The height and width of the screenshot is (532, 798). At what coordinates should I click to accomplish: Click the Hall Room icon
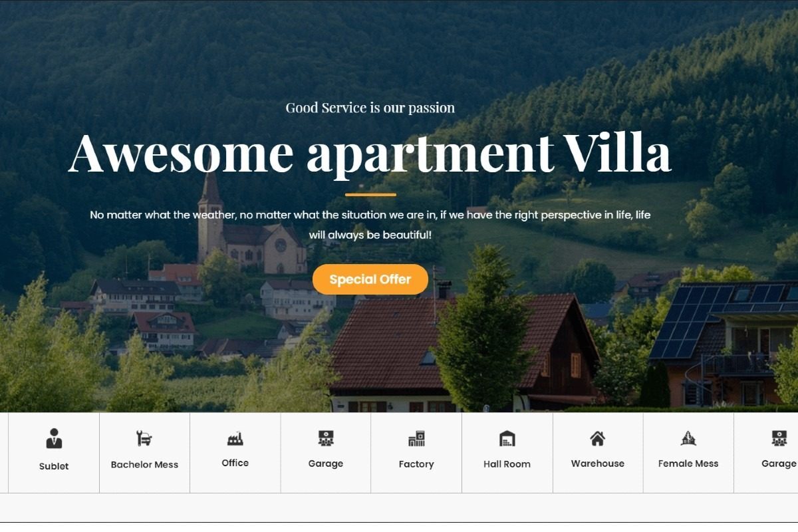507,438
